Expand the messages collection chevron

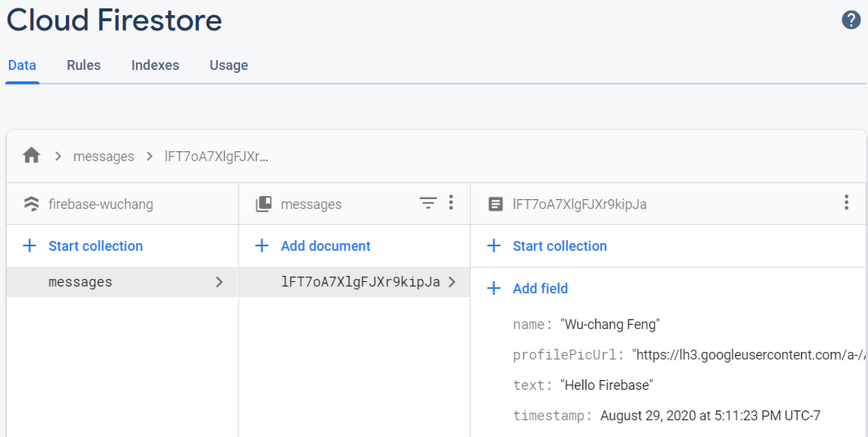click(x=219, y=282)
